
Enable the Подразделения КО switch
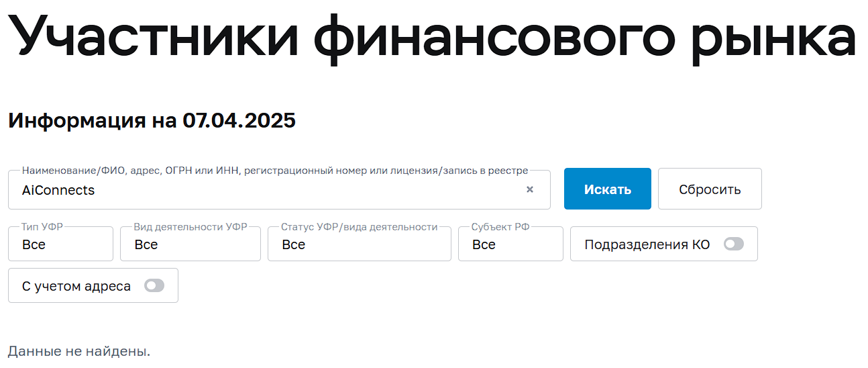(734, 244)
